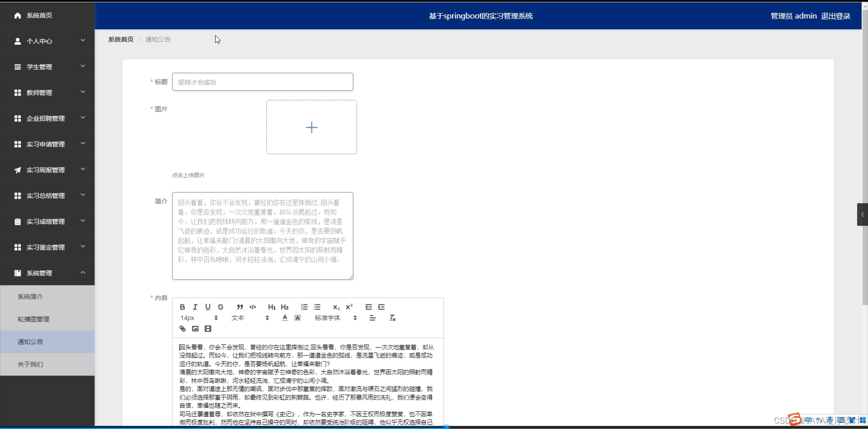Image resolution: width=868 pixels, height=429 pixels.
Task: Expand the 实习周报管理 sidebar menu
Action: (x=47, y=170)
